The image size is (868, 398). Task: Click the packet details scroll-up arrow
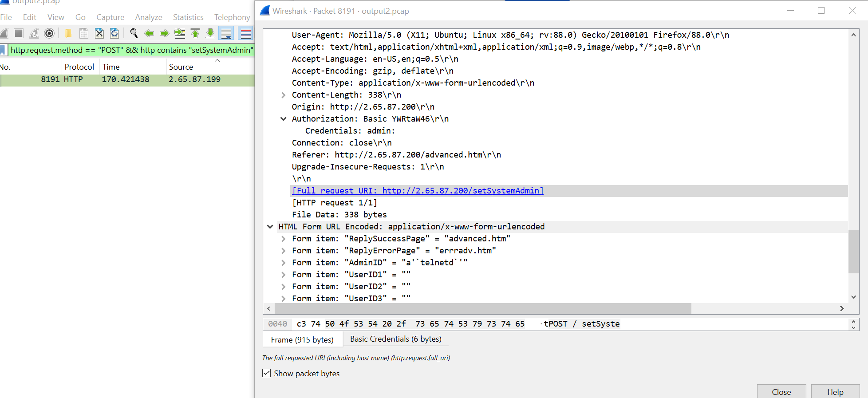coord(853,35)
